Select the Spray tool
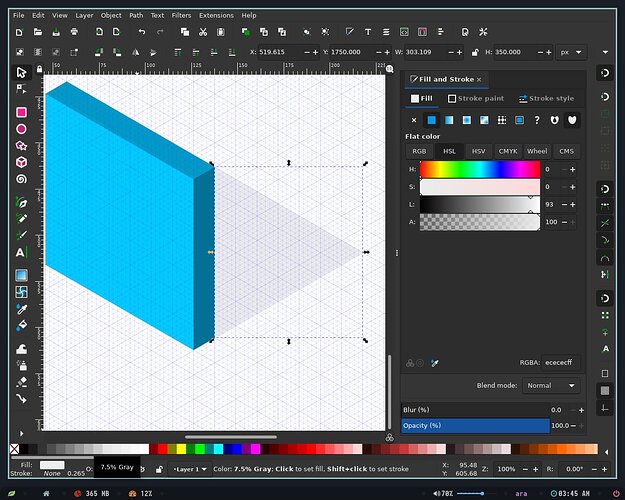625x500 pixels. pyautogui.click(x=22, y=365)
